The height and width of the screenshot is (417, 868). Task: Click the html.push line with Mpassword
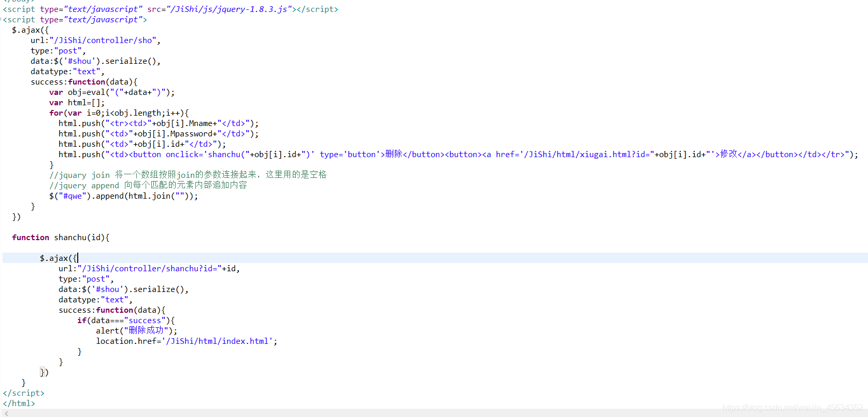point(159,134)
